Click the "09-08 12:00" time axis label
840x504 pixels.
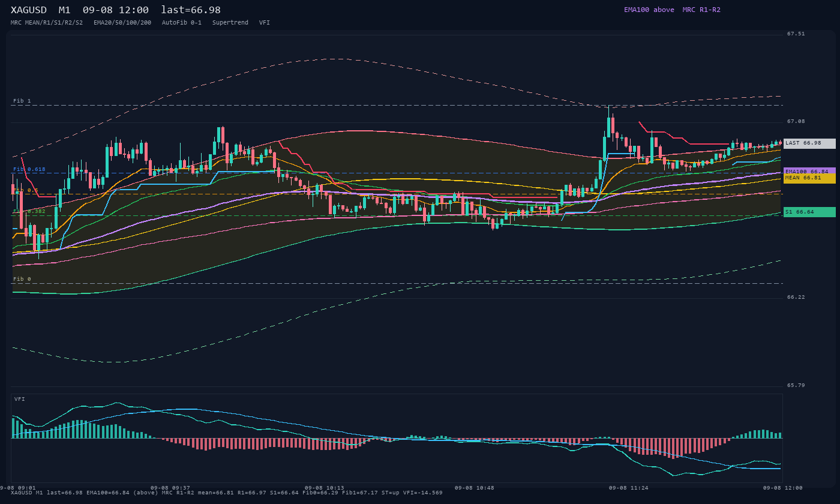point(783,488)
